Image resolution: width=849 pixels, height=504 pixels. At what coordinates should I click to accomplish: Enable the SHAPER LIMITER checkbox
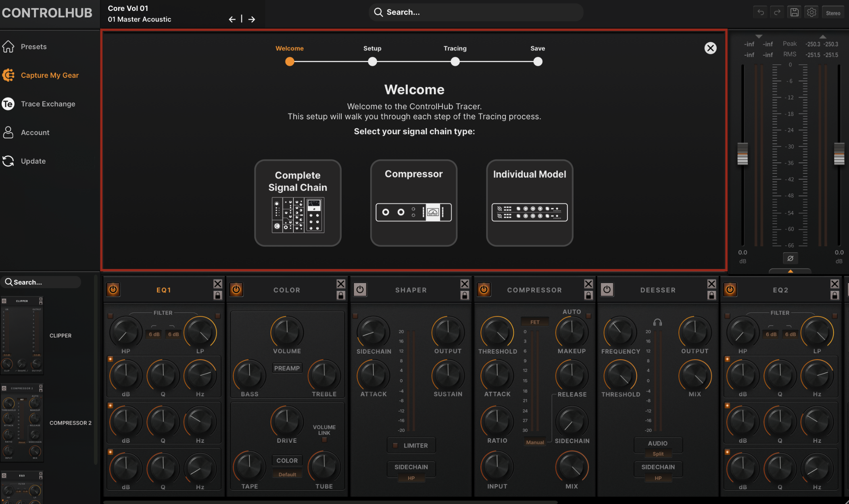tap(395, 446)
